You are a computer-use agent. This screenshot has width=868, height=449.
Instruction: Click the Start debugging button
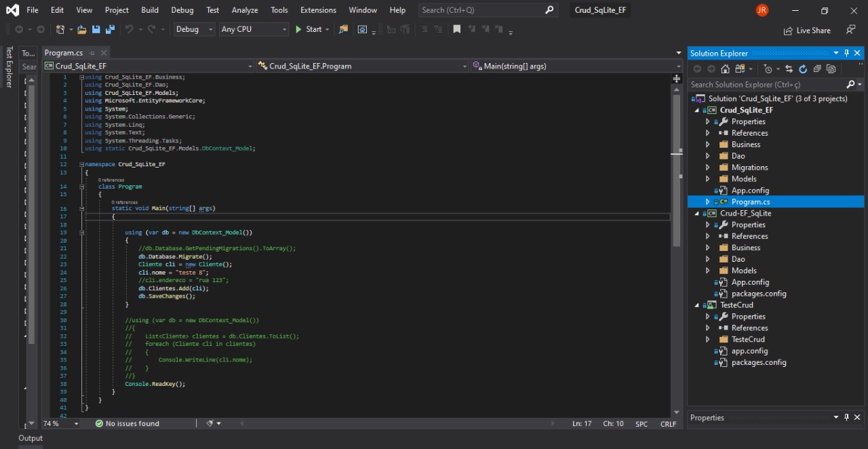[311, 29]
